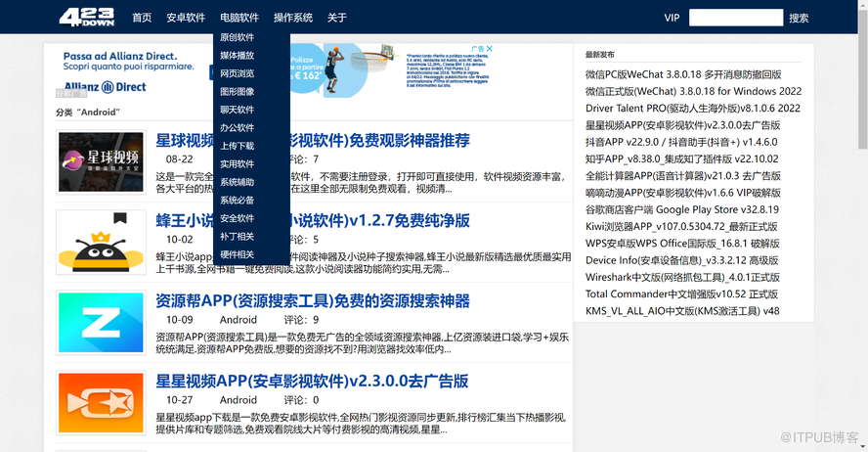The image size is (868, 452).
Task: Select 安全软件 from the dropdown menu
Action: click(237, 218)
